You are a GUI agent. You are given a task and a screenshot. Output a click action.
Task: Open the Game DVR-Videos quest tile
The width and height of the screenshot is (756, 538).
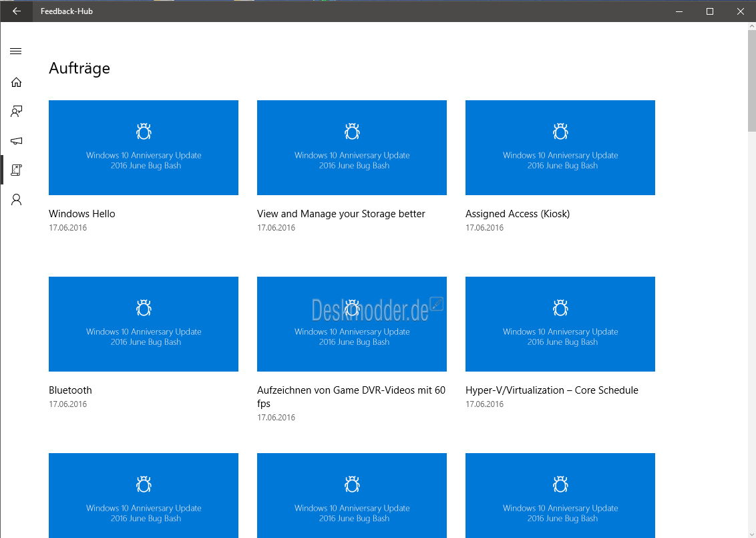click(x=351, y=323)
